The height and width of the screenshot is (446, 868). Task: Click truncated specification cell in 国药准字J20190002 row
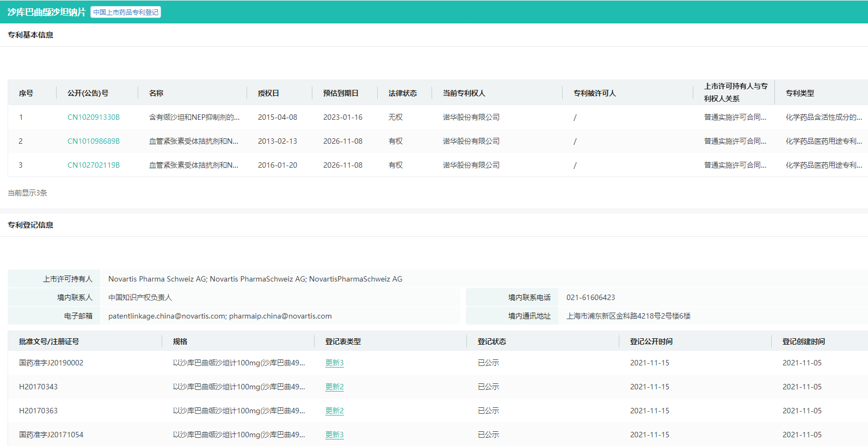tap(238, 363)
